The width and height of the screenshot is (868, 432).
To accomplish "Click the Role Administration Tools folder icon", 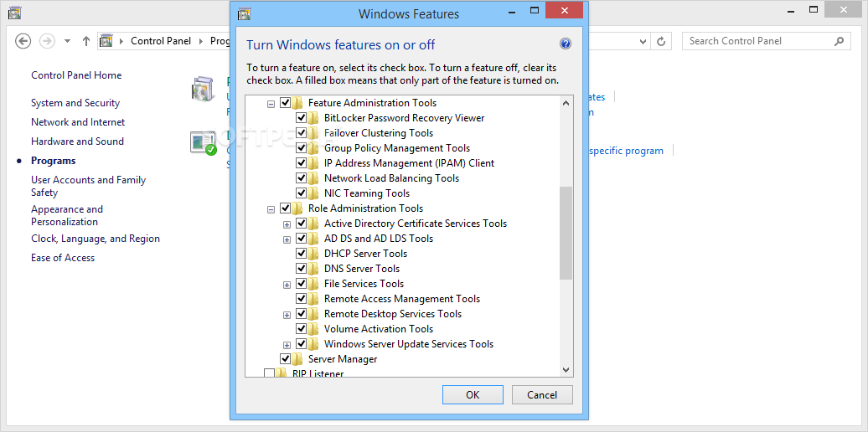I will pos(297,208).
